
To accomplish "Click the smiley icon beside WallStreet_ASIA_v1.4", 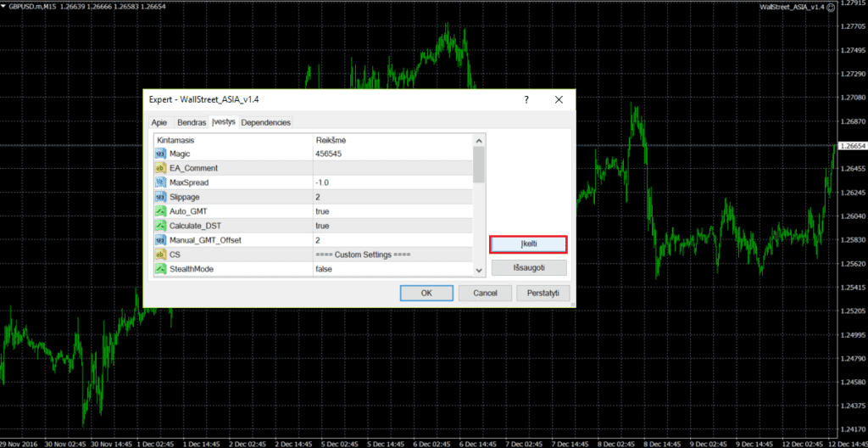I will (831, 7).
